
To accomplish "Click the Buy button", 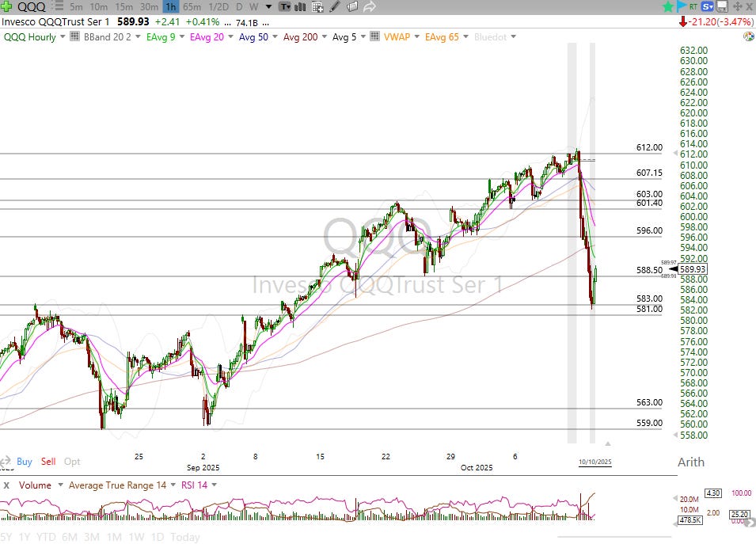I will (24, 461).
